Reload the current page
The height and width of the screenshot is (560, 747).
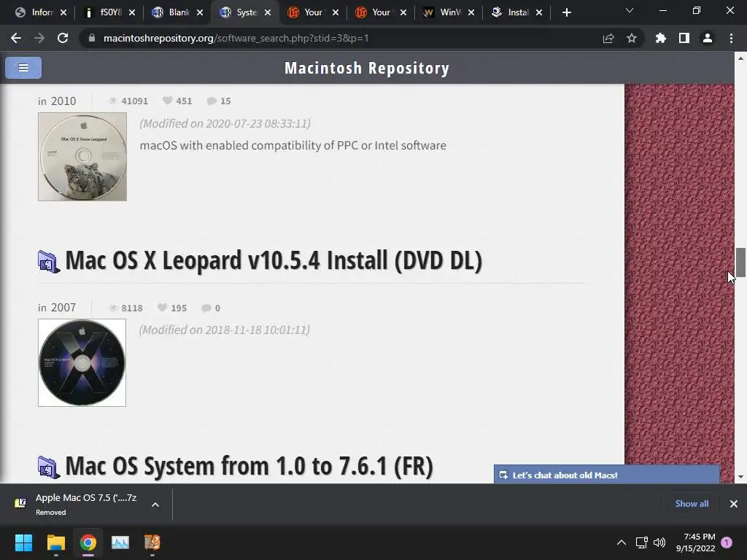(63, 38)
